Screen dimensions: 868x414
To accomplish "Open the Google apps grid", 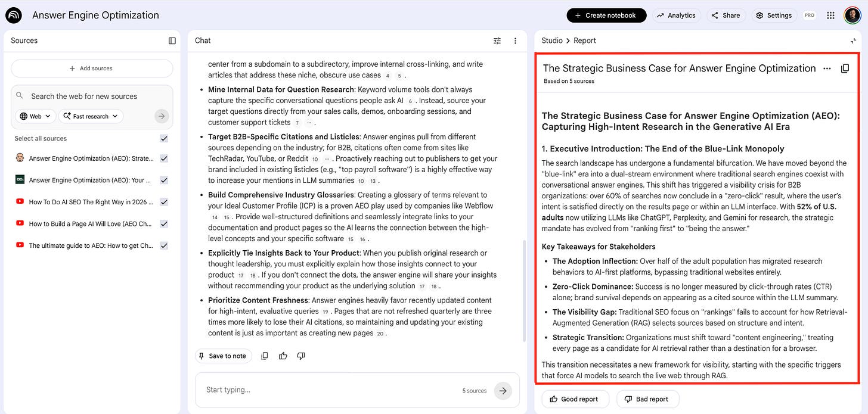I will (x=831, y=15).
